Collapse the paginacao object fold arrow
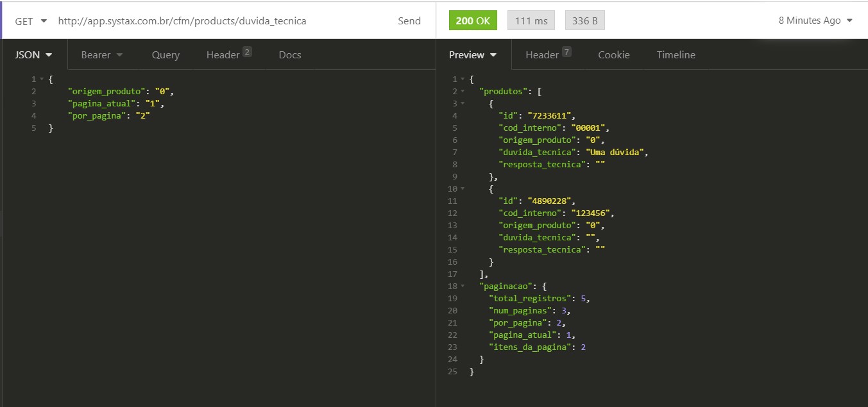 click(x=462, y=287)
